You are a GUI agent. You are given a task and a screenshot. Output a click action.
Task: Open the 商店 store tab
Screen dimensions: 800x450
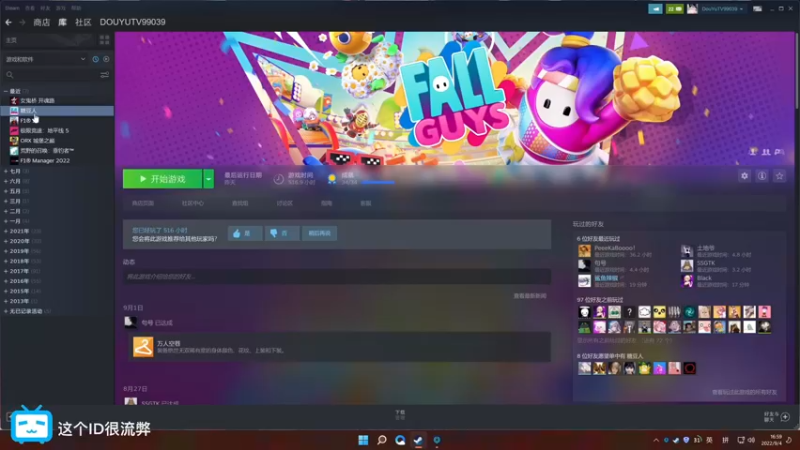[x=41, y=22]
